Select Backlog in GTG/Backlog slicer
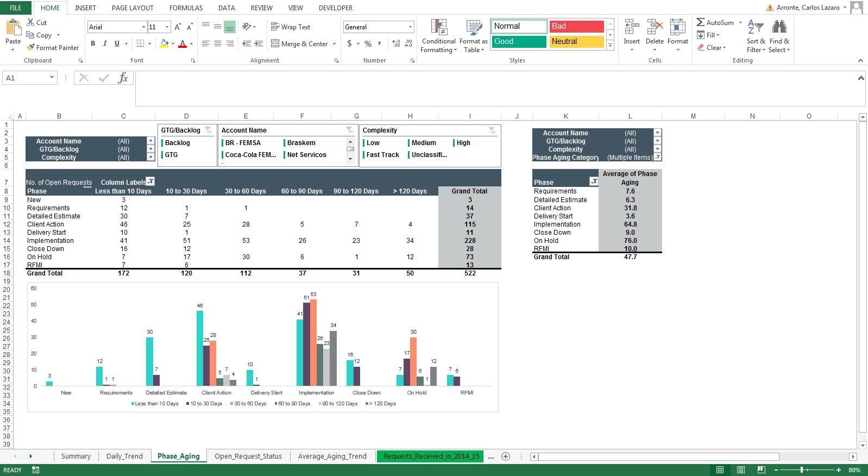 (186, 142)
